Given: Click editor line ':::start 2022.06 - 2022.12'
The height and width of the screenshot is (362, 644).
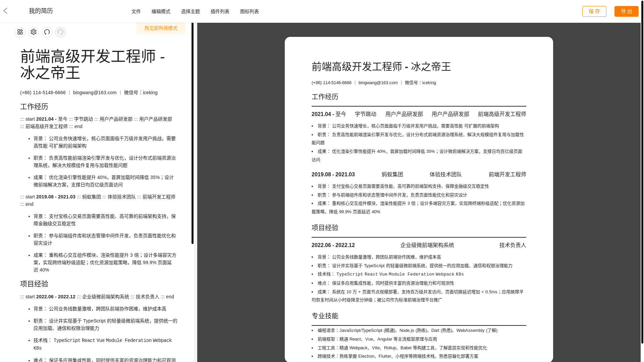Looking at the screenshot, I should click(97, 297).
